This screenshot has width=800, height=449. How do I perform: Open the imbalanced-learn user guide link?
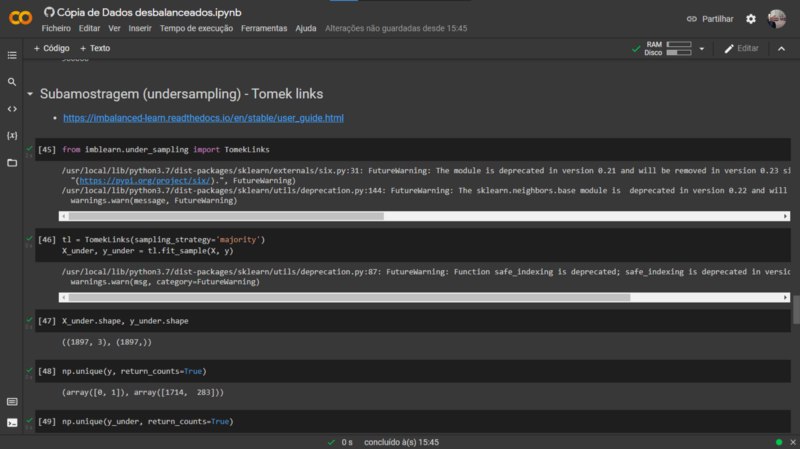(203, 118)
